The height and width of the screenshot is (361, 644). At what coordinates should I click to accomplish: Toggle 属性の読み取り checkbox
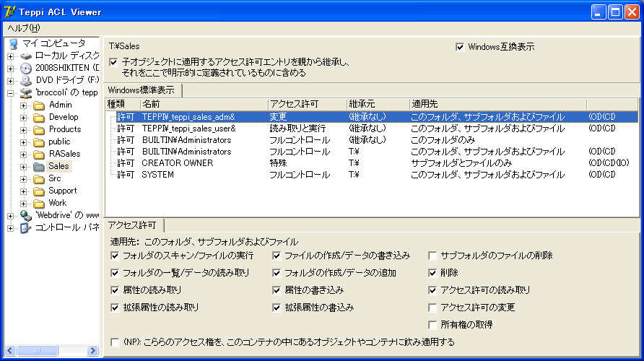pyautogui.click(x=115, y=290)
